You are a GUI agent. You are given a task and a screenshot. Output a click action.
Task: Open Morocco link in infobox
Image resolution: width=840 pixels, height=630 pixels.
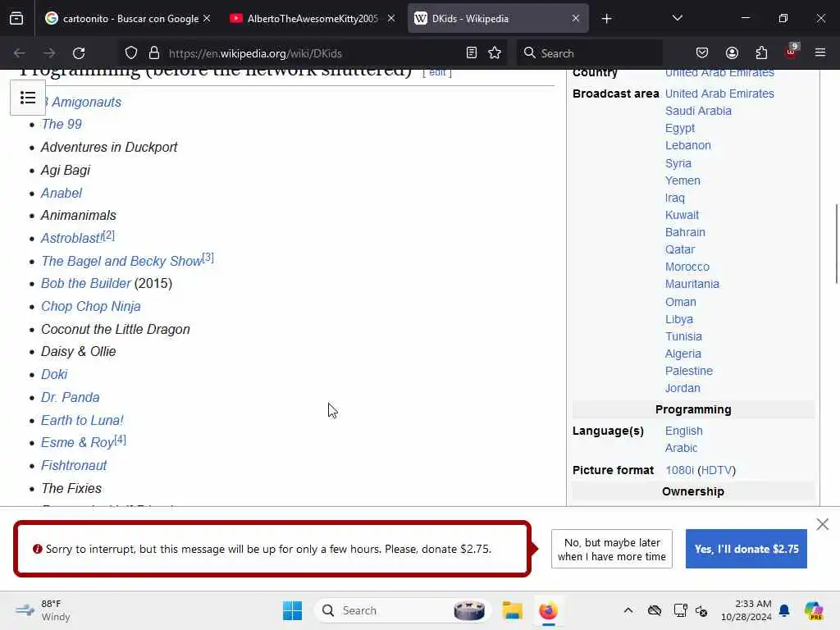tap(687, 267)
